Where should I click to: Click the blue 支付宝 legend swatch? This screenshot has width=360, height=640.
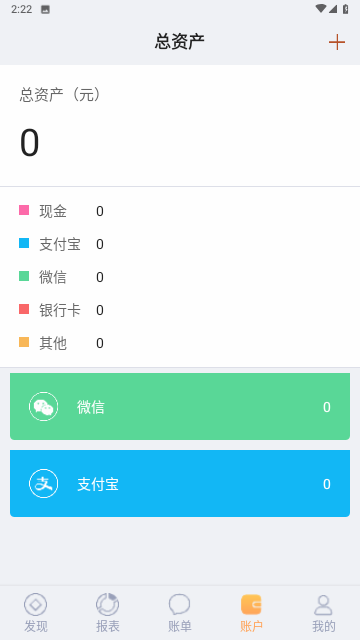tap(24, 243)
